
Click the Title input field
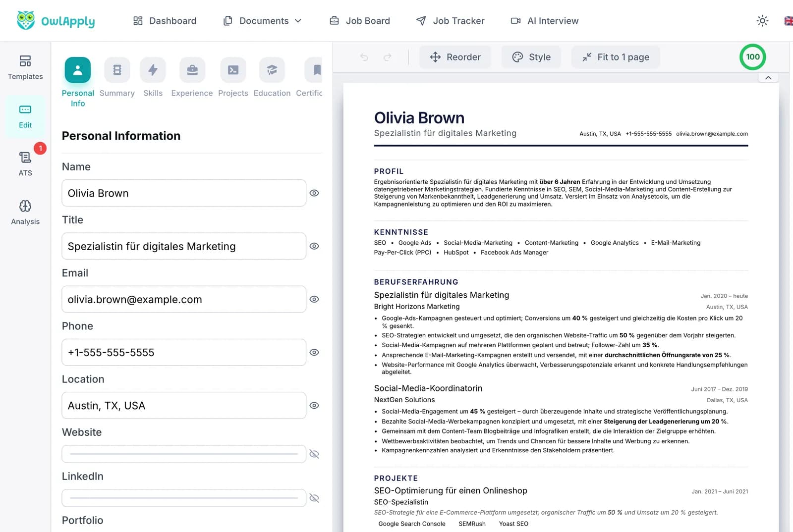(184, 246)
